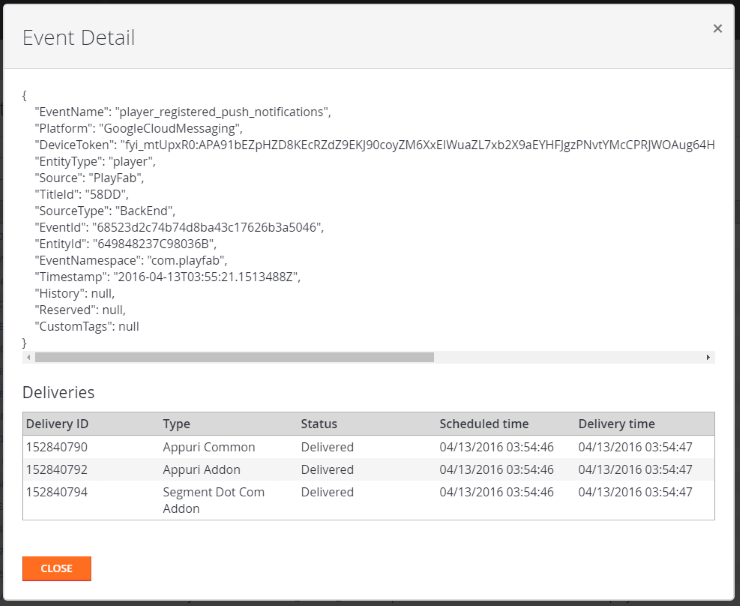Click the orange CLOSE button

pyautogui.click(x=57, y=568)
